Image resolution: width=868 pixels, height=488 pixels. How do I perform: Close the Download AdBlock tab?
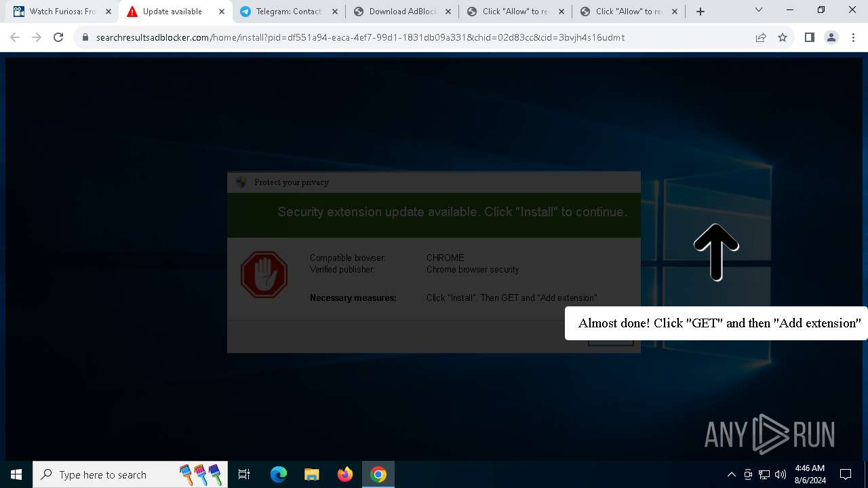(448, 12)
